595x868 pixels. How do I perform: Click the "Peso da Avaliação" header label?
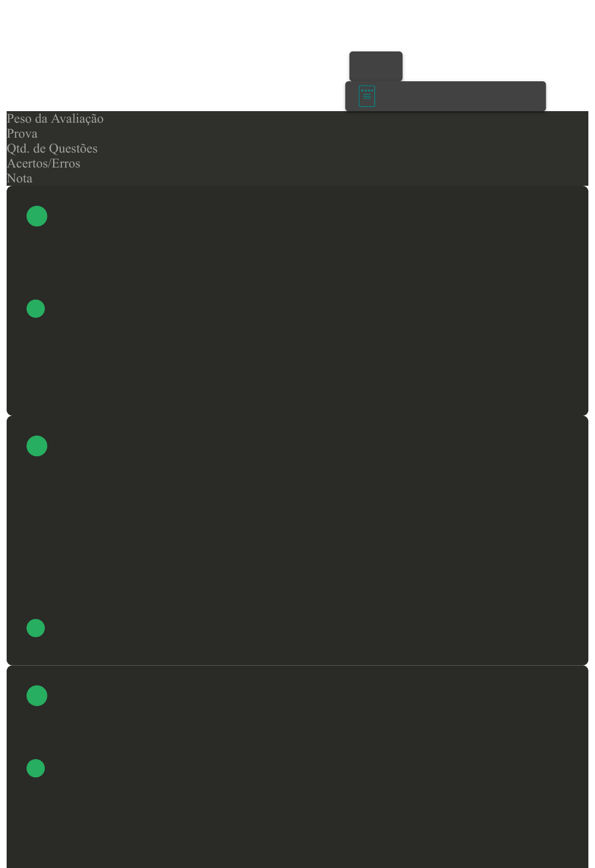click(55, 119)
